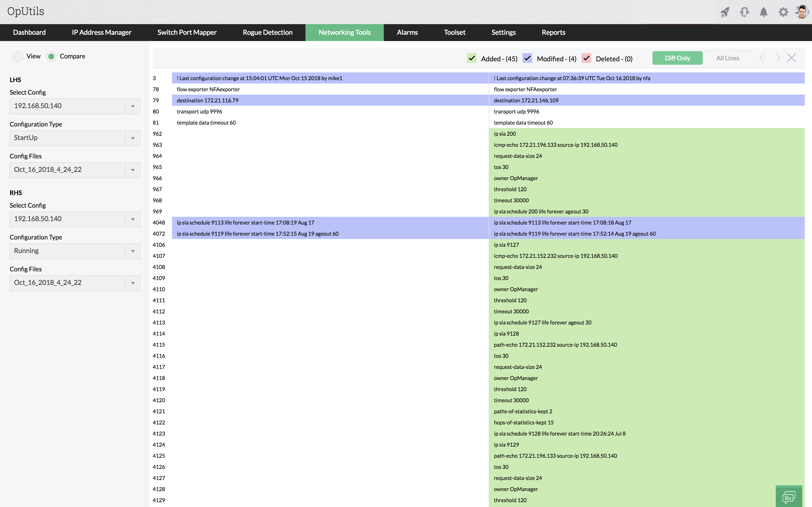This screenshot has height=507, width=812.
Task: Toggle the Modified lines checkbox
Action: pyautogui.click(x=527, y=58)
